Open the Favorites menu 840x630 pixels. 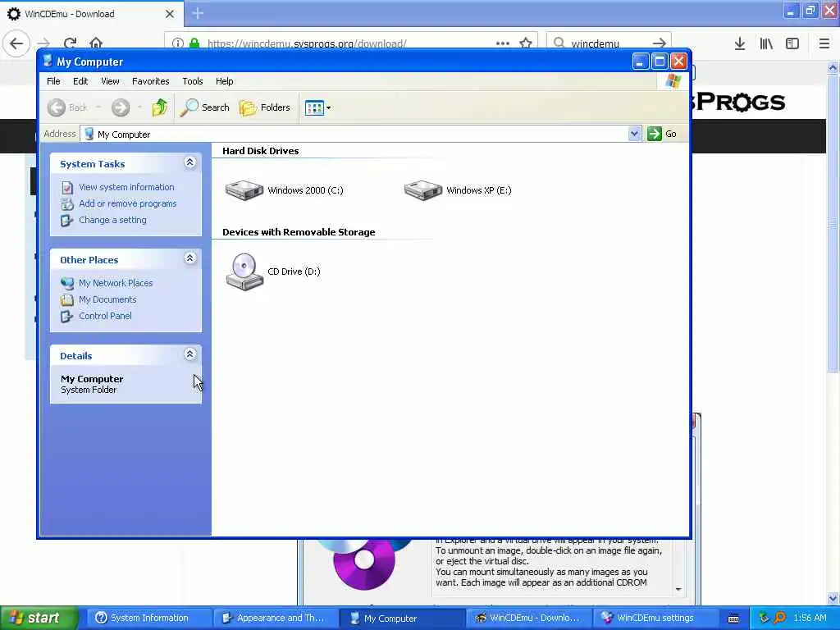pos(151,81)
